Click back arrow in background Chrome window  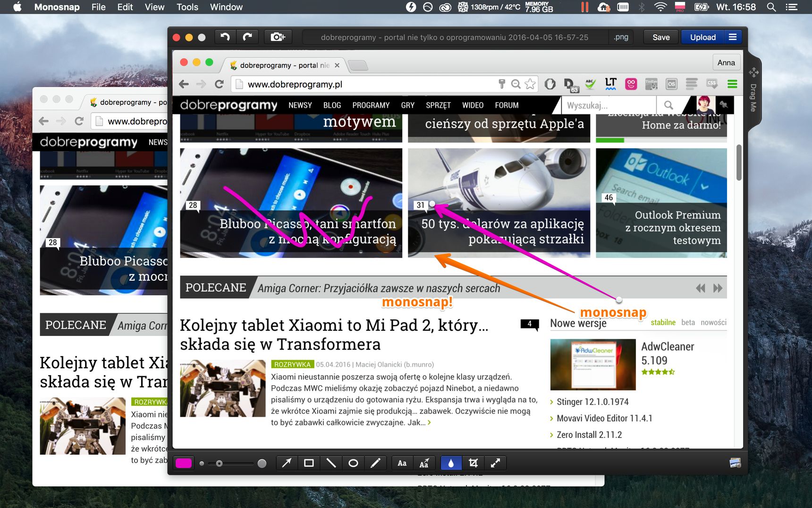pyautogui.click(x=44, y=121)
